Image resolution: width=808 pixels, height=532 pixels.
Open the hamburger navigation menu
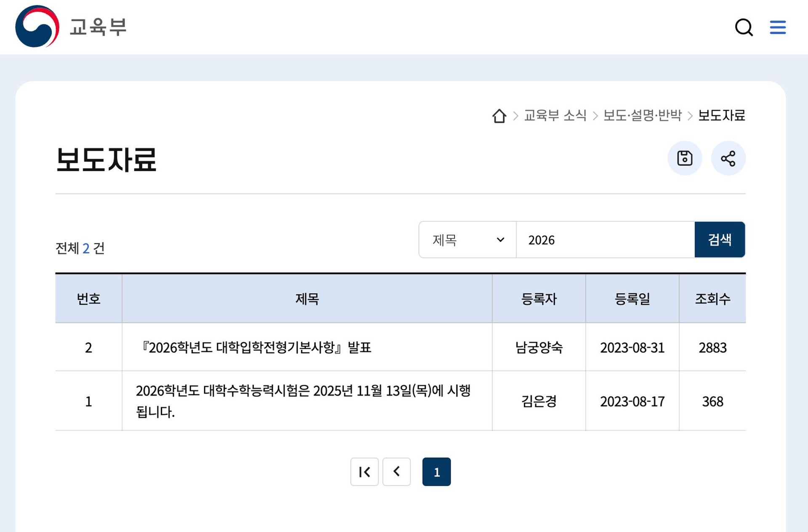(778, 27)
